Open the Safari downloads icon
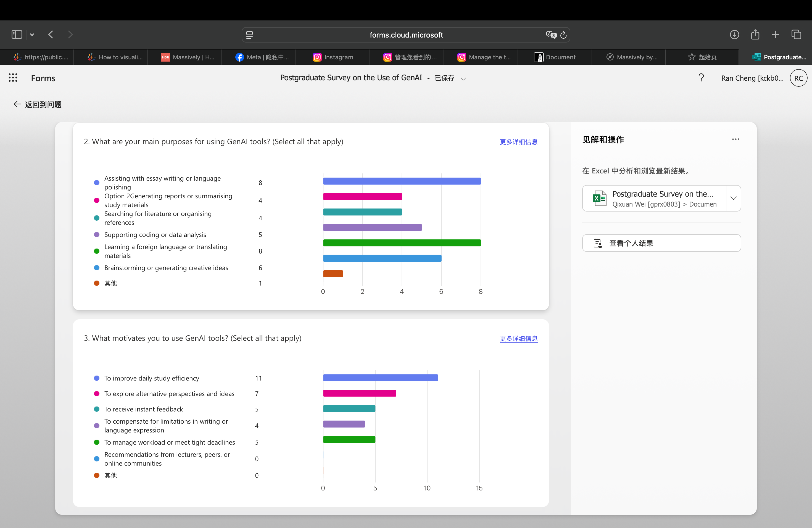This screenshot has height=528, width=812. (734, 35)
